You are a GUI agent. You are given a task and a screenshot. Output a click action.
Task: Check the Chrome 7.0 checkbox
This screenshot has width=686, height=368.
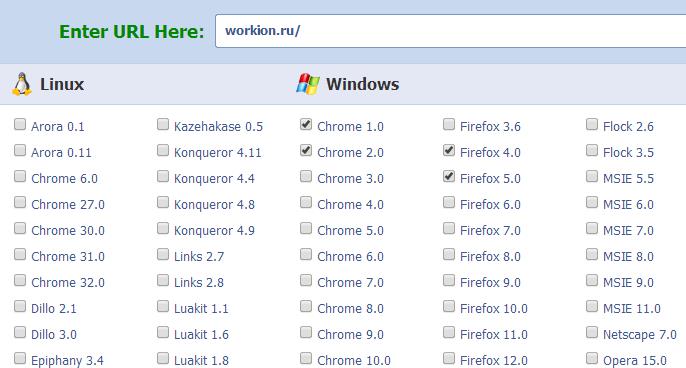(306, 280)
